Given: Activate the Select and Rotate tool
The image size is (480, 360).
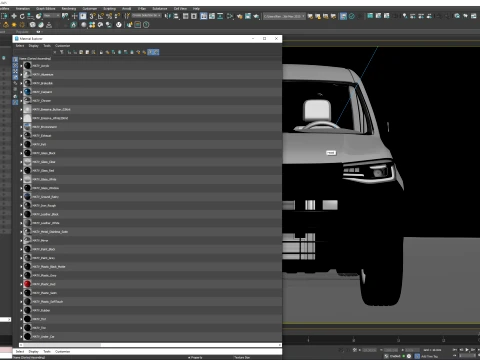Looking at the screenshot, I should 22,16.
